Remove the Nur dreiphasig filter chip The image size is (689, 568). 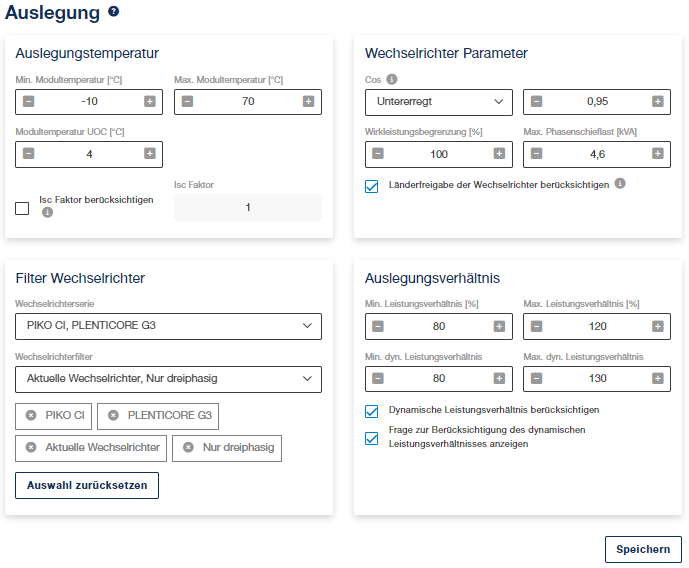188,447
